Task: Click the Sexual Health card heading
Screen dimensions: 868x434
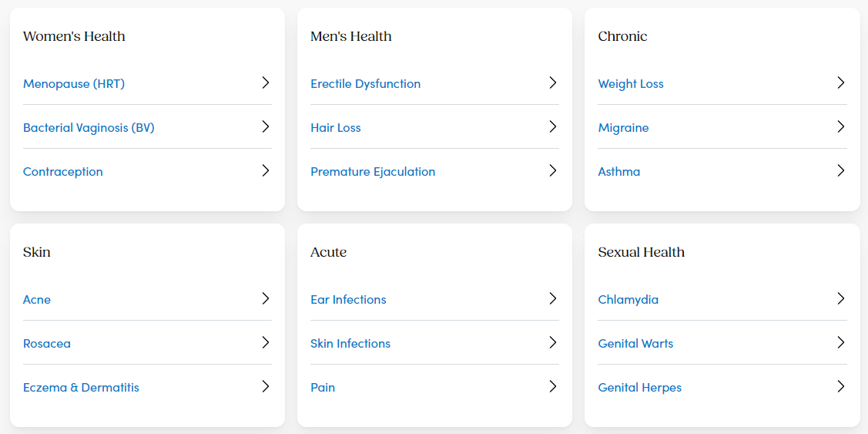Action: pos(641,252)
